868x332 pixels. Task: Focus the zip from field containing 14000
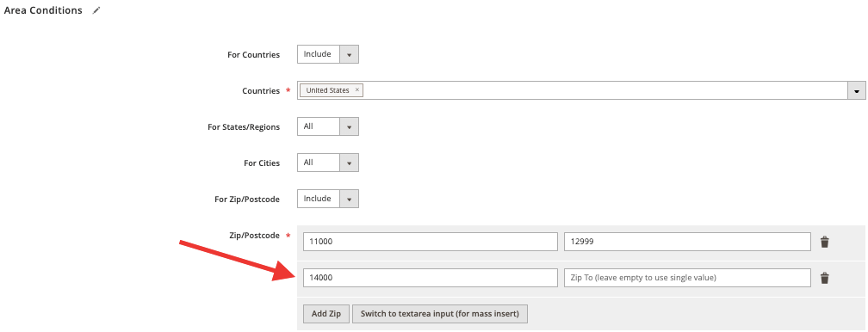(431, 278)
